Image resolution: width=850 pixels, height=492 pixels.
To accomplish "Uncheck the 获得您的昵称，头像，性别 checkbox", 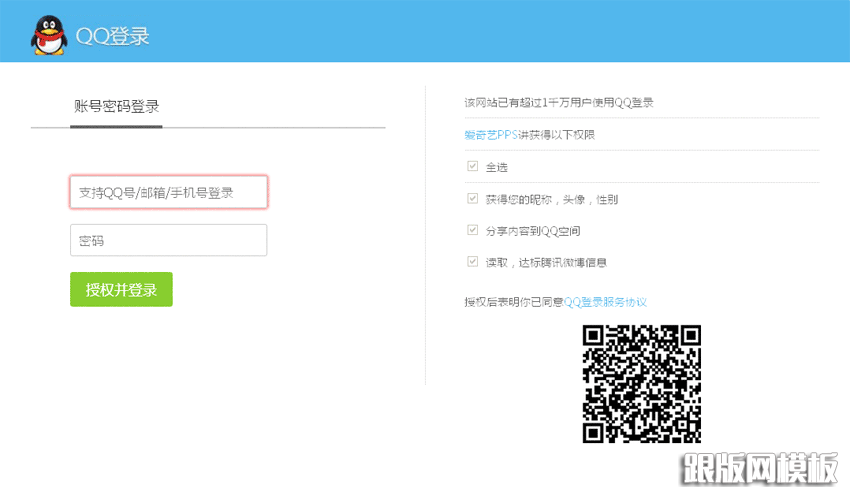I will coord(472,198).
